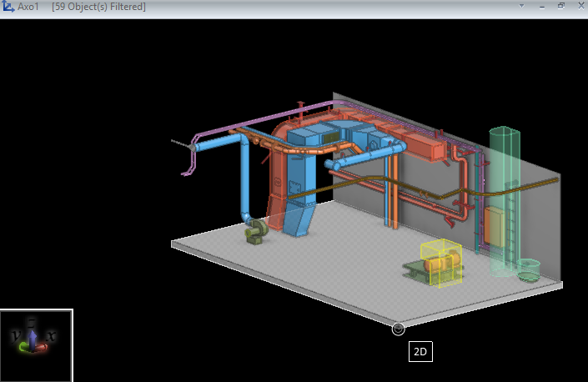
Task: Select the orange vertical pipes at room center
Action: [x=391, y=192]
